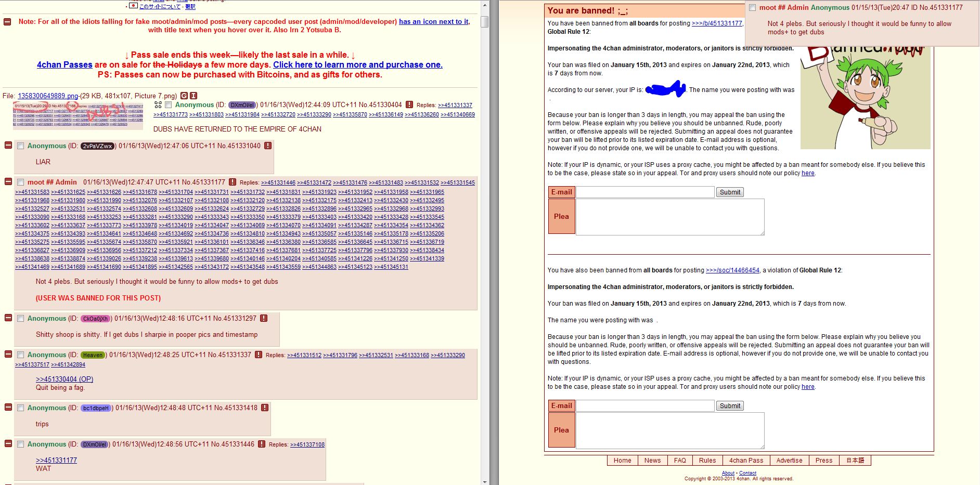Screen dimensions: 980x485
Task: Hide the trips post No.451331418
Action: click(x=8, y=407)
